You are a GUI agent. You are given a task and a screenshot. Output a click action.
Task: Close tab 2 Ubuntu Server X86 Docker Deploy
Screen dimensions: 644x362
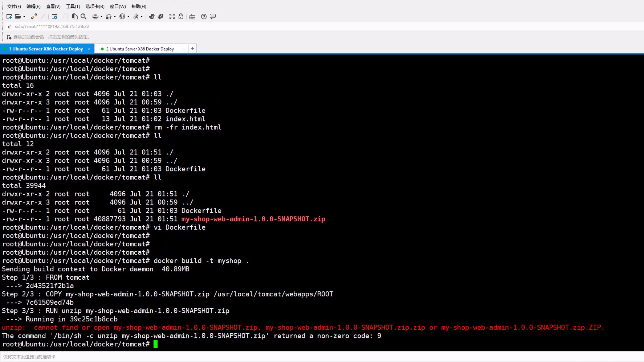pyautogui.click(x=183, y=49)
